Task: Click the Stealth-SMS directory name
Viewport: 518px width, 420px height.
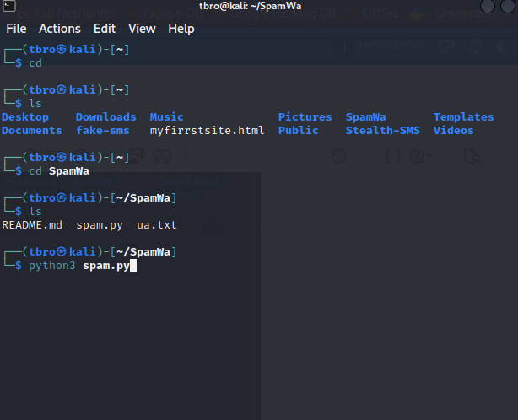Action: click(x=382, y=131)
